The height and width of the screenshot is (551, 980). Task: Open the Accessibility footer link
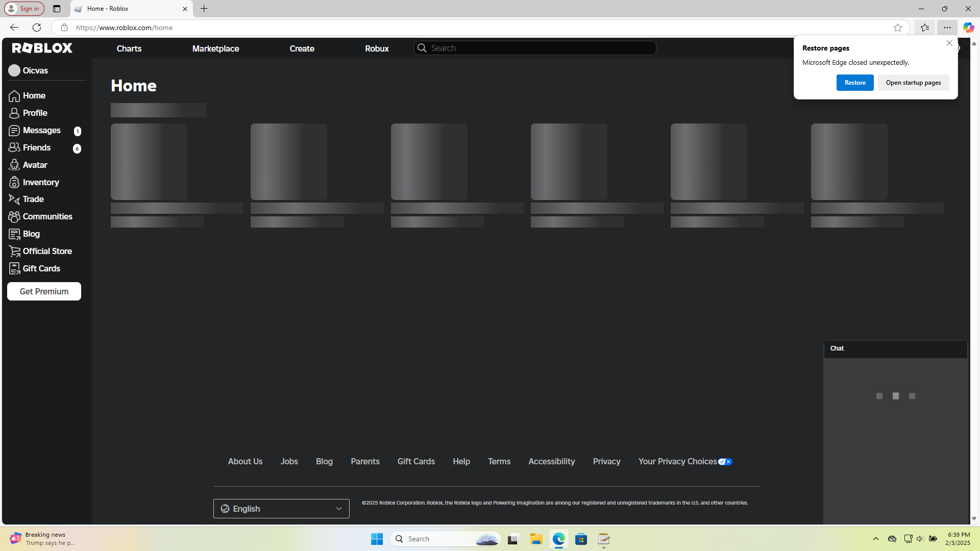552,461
